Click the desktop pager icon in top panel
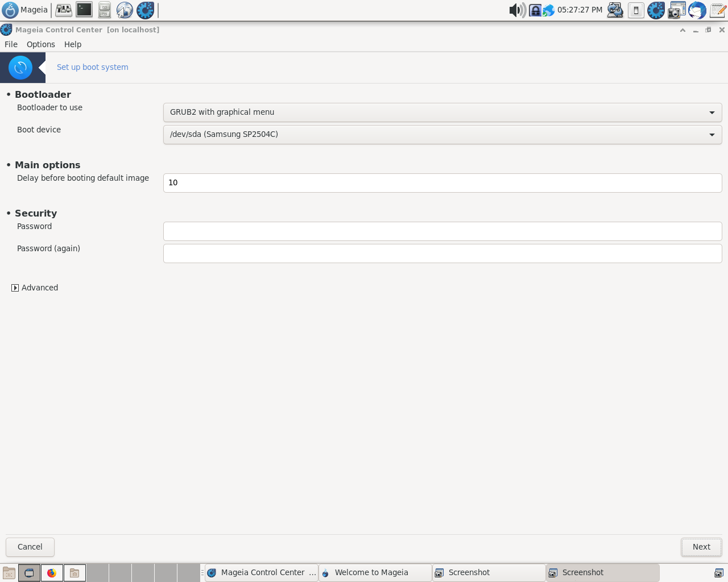This screenshot has height=582, width=728. pos(64,10)
